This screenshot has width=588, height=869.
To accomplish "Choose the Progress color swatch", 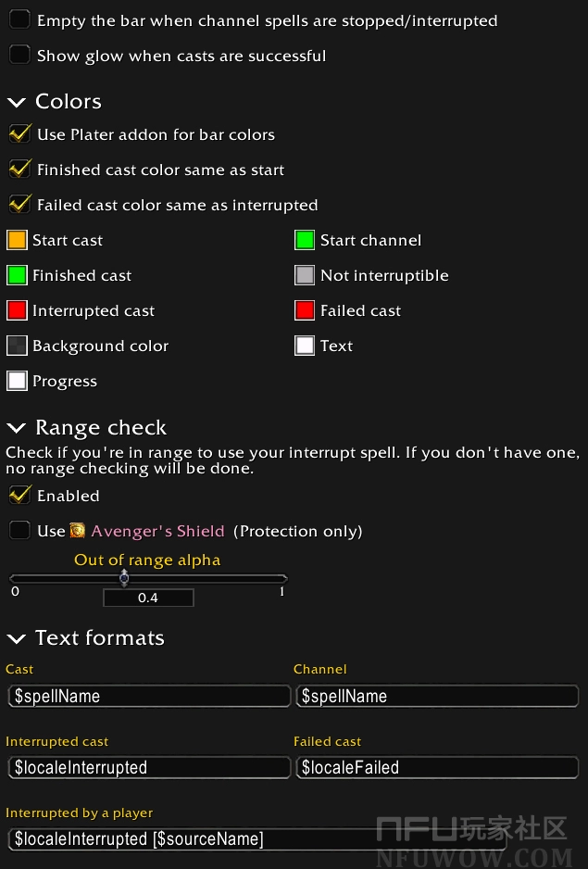I will point(17,382).
